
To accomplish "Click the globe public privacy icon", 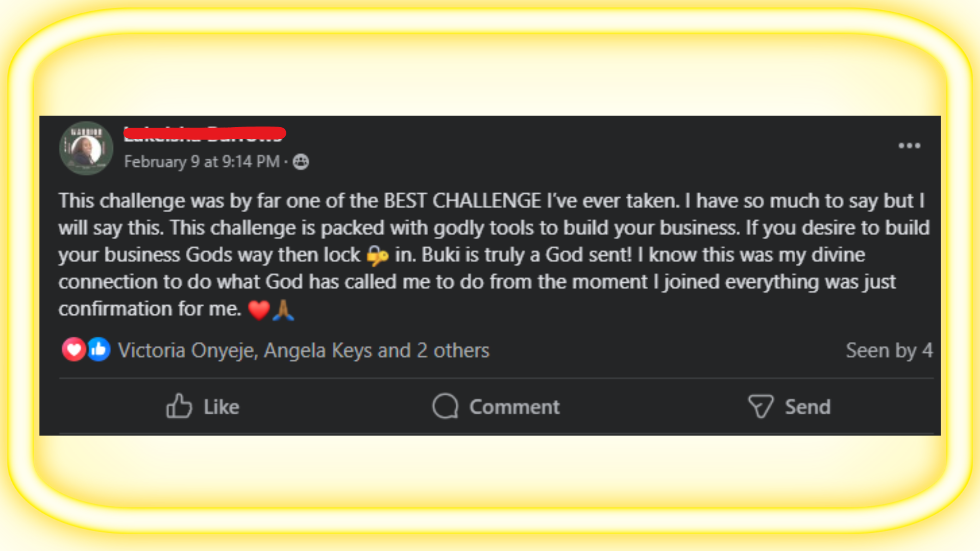I will [x=301, y=162].
